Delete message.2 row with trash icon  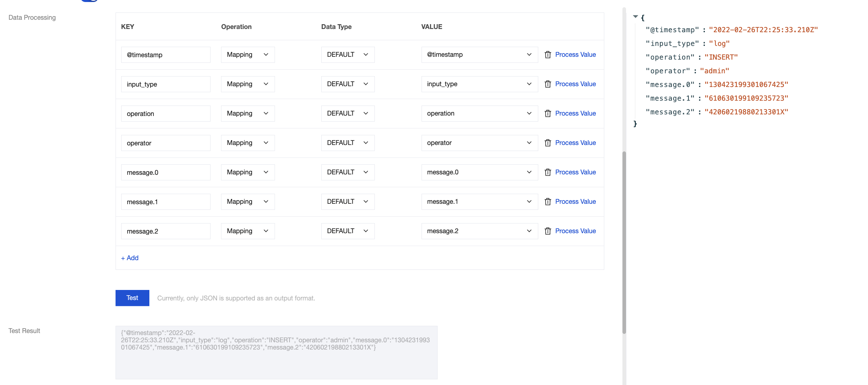pyautogui.click(x=548, y=231)
